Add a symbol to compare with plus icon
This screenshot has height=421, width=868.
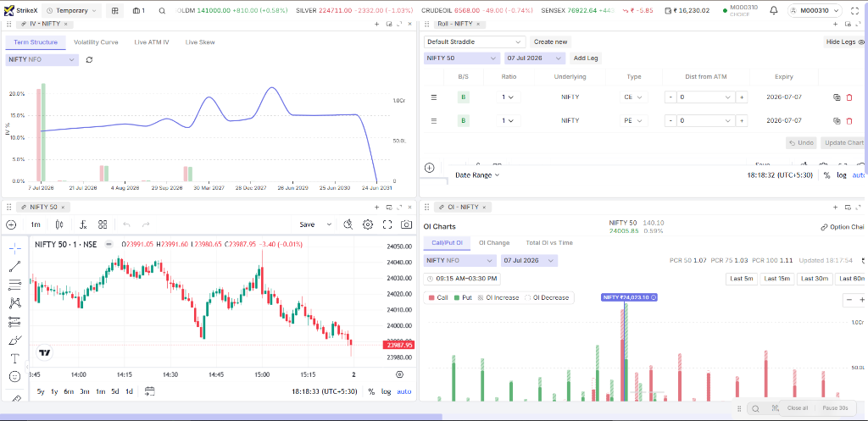coord(11,224)
